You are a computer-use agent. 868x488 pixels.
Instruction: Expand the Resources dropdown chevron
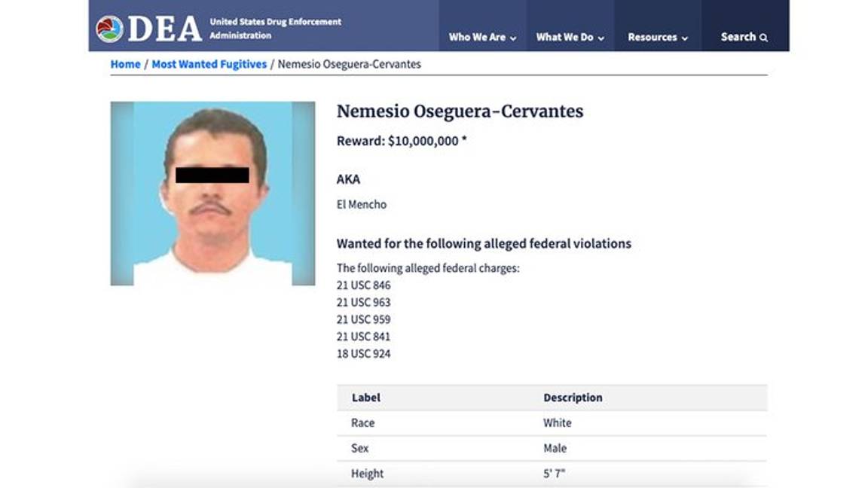685,36
